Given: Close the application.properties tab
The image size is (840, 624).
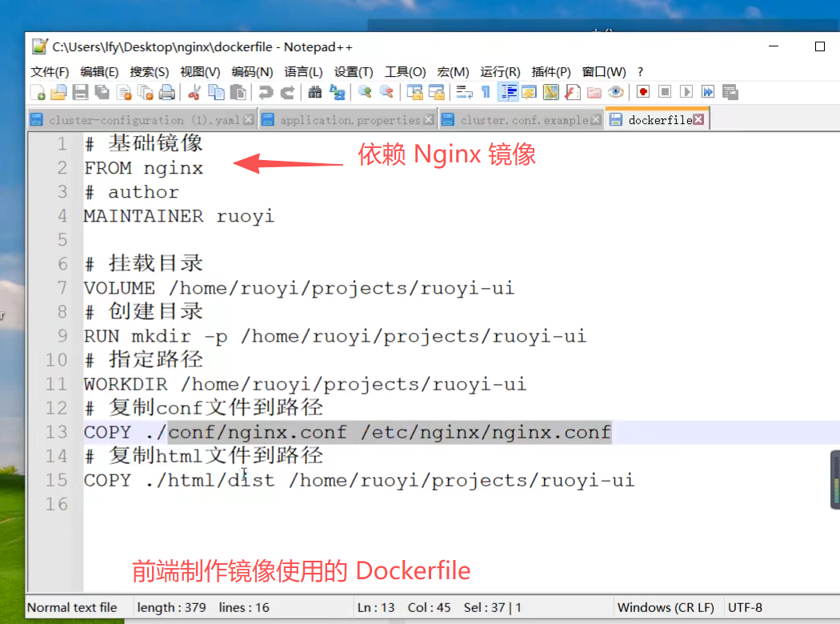Looking at the screenshot, I should (x=428, y=120).
